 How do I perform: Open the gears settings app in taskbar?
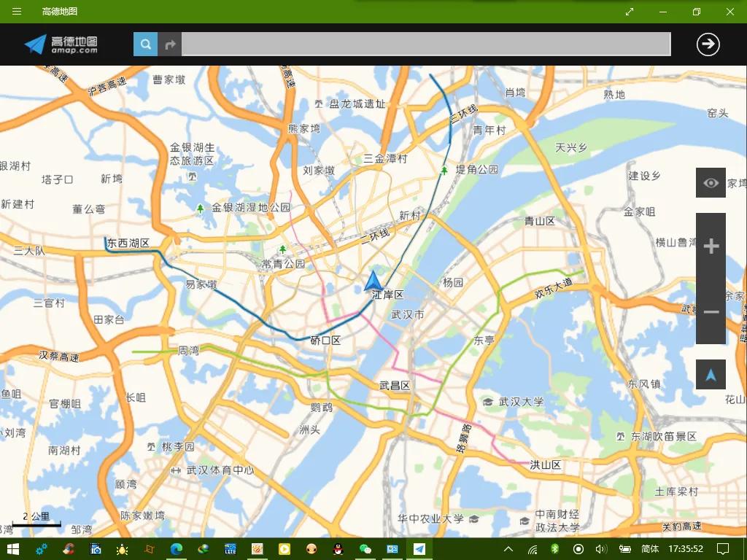pyautogui.click(x=42, y=549)
